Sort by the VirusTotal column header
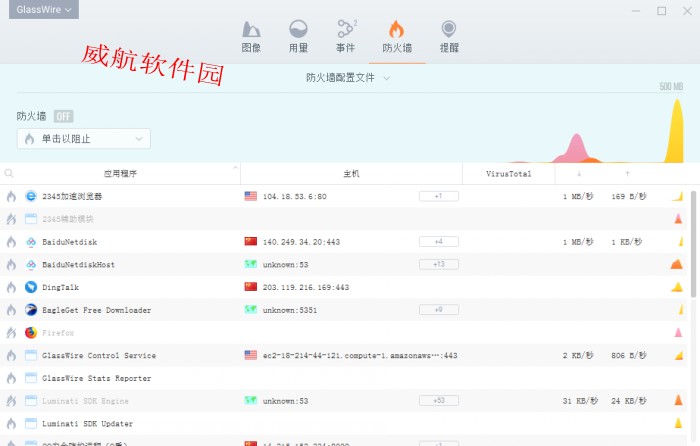This screenshot has width=700, height=446. [x=508, y=174]
